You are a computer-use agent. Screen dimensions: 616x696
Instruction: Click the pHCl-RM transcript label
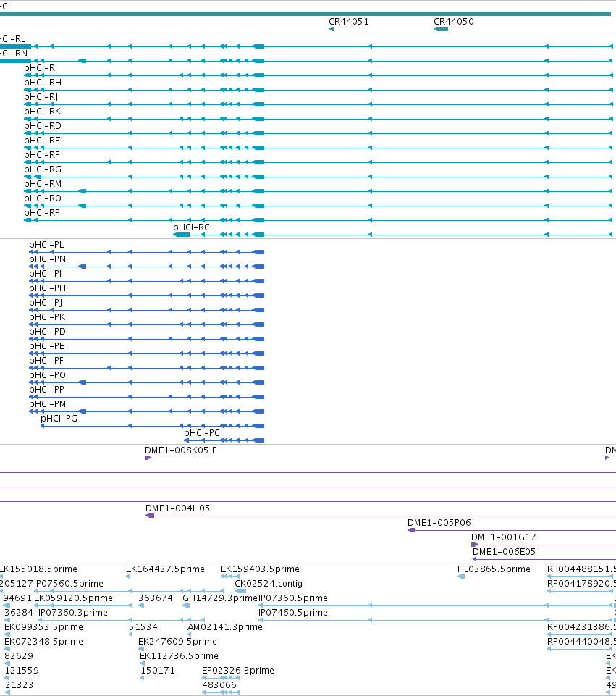pyautogui.click(x=43, y=184)
